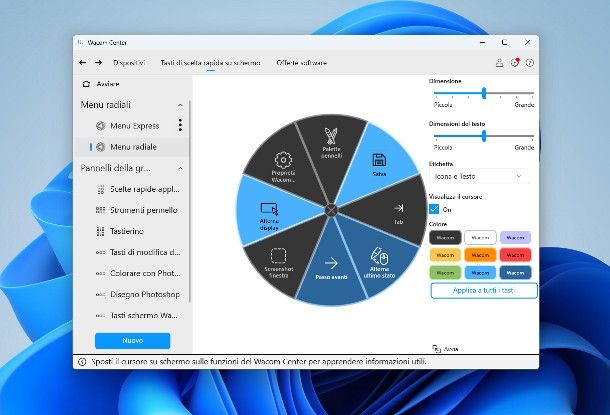The height and width of the screenshot is (415, 610).
Task: Open the Proprietà Wacom gear slice
Action: pyautogui.click(x=283, y=165)
